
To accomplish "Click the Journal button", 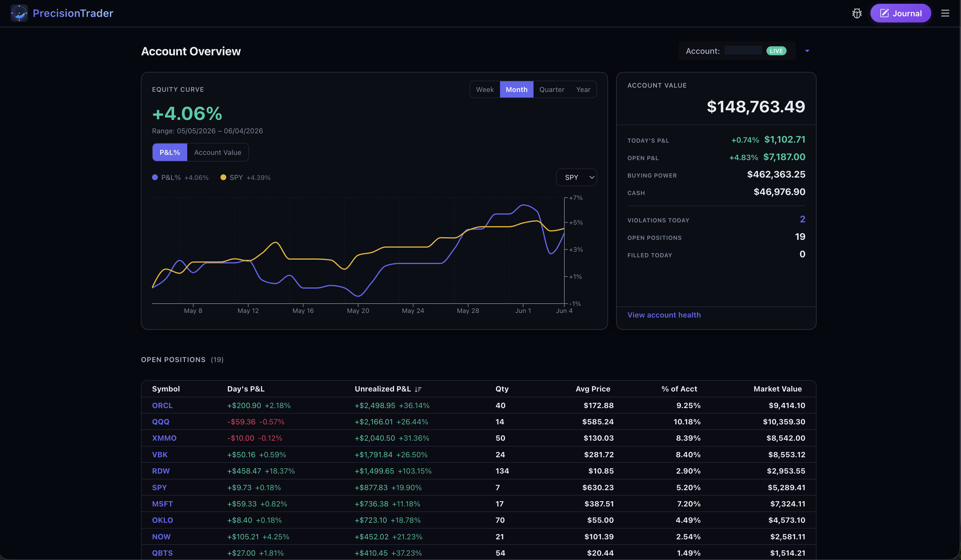I will [x=900, y=13].
